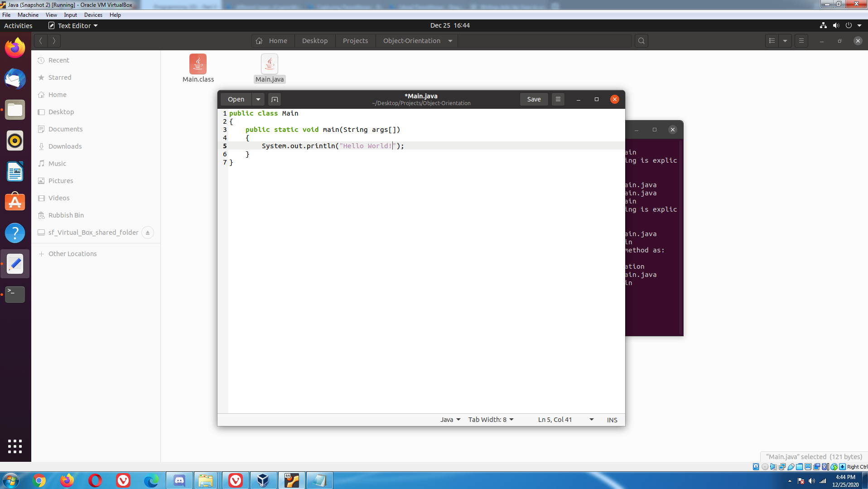868x489 pixels.
Task: Open Other Locations in the sidebar
Action: pyautogui.click(x=96, y=254)
